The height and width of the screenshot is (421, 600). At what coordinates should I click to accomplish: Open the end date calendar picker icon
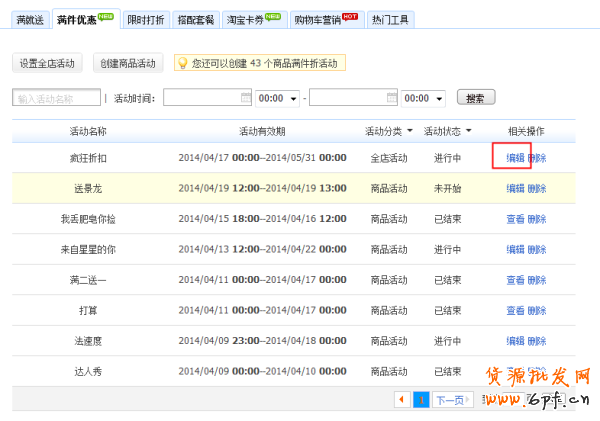(391, 98)
